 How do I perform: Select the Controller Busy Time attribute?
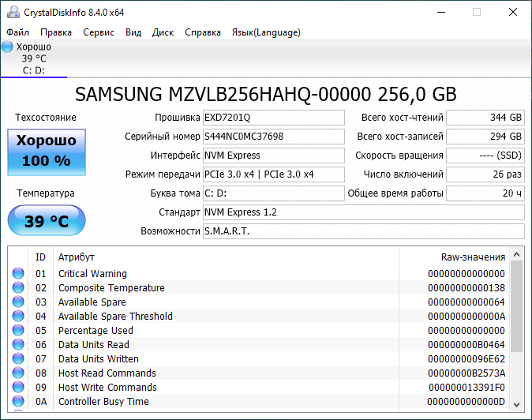pyautogui.click(x=103, y=402)
